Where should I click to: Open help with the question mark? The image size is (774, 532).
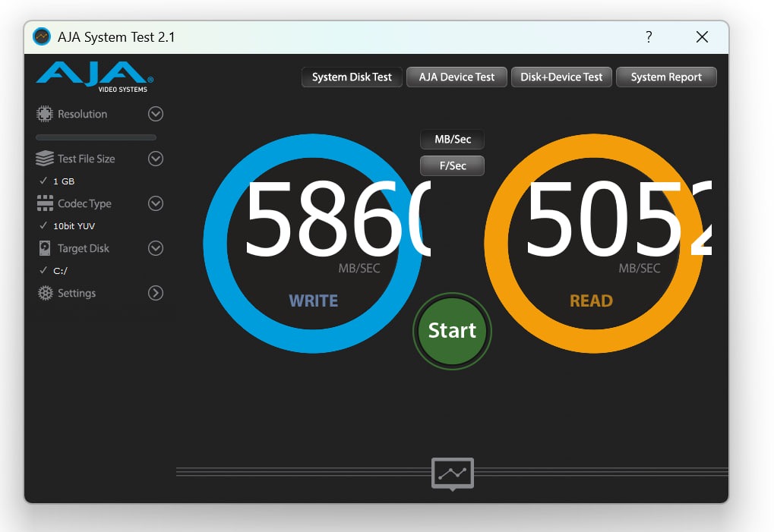point(649,36)
